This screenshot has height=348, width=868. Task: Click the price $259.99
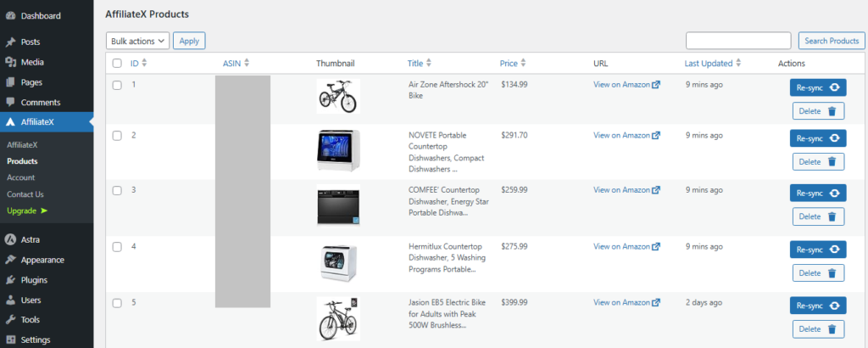515,190
